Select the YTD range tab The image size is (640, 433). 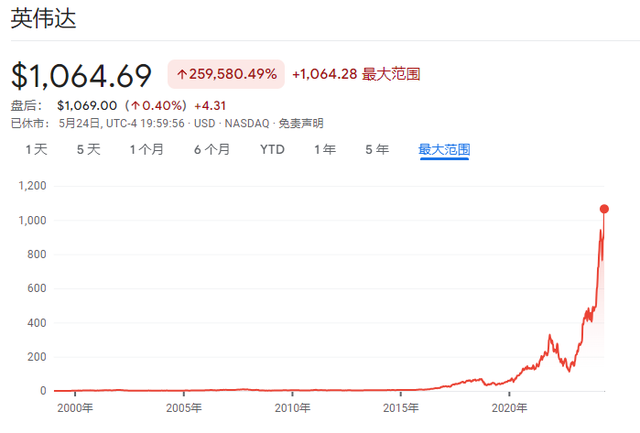272,150
